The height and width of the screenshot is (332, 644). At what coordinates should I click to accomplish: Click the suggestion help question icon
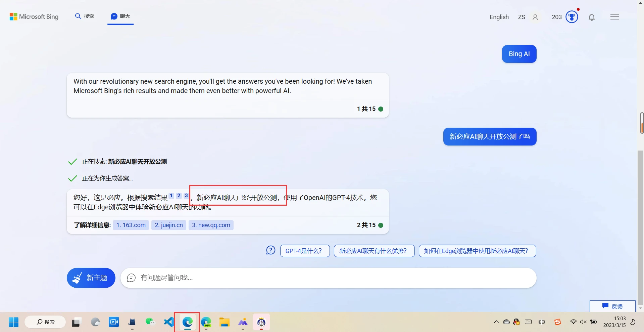point(270,250)
